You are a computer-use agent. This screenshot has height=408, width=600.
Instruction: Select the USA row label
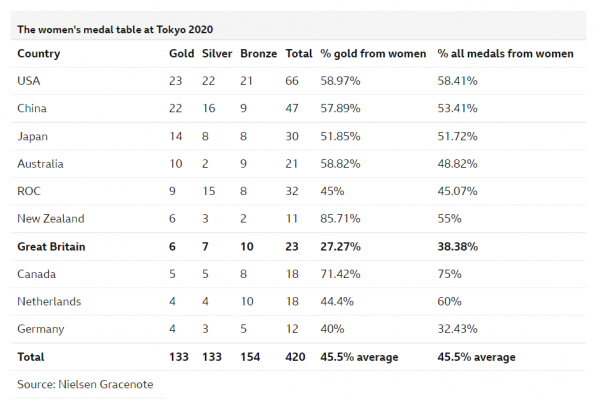point(29,81)
